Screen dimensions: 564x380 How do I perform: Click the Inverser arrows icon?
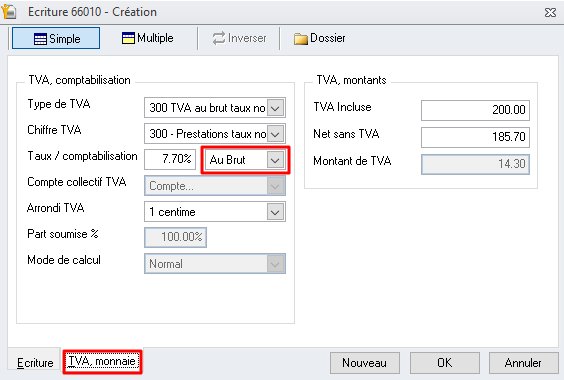pyautogui.click(x=219, y=38)
